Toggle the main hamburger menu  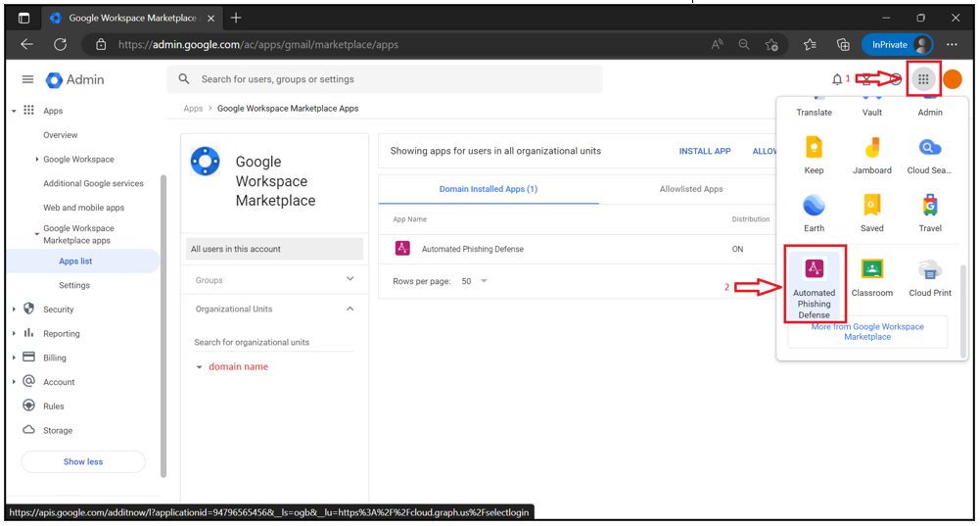pos(27,79)
